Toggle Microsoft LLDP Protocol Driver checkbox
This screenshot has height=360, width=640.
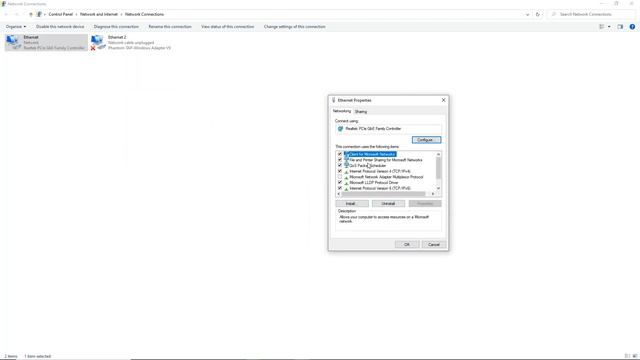point(340,183)
